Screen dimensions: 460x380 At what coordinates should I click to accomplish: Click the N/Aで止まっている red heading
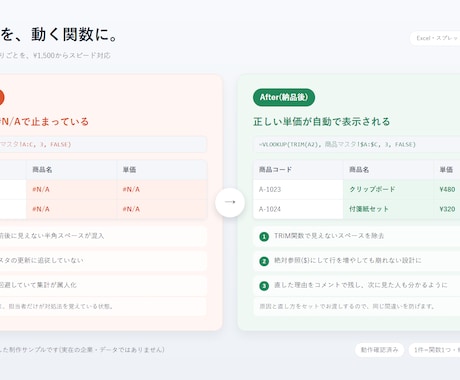click(44, 122)
